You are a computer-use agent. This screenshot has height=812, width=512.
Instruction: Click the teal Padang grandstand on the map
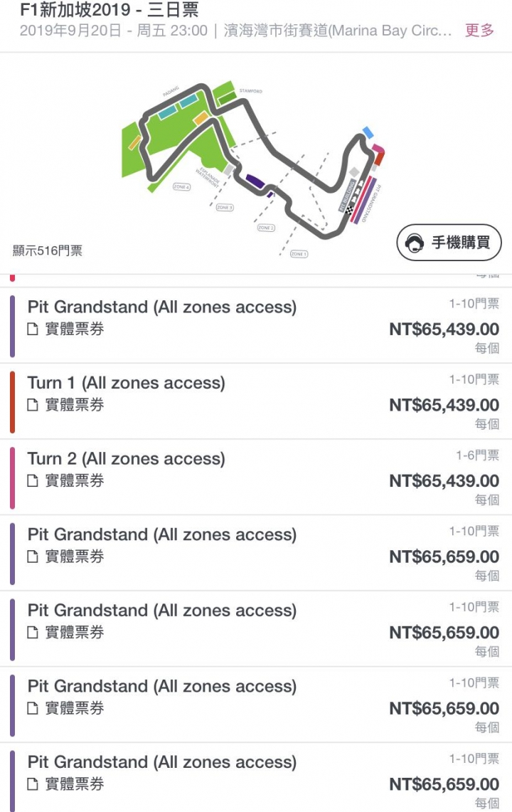[x=178, y=105]
